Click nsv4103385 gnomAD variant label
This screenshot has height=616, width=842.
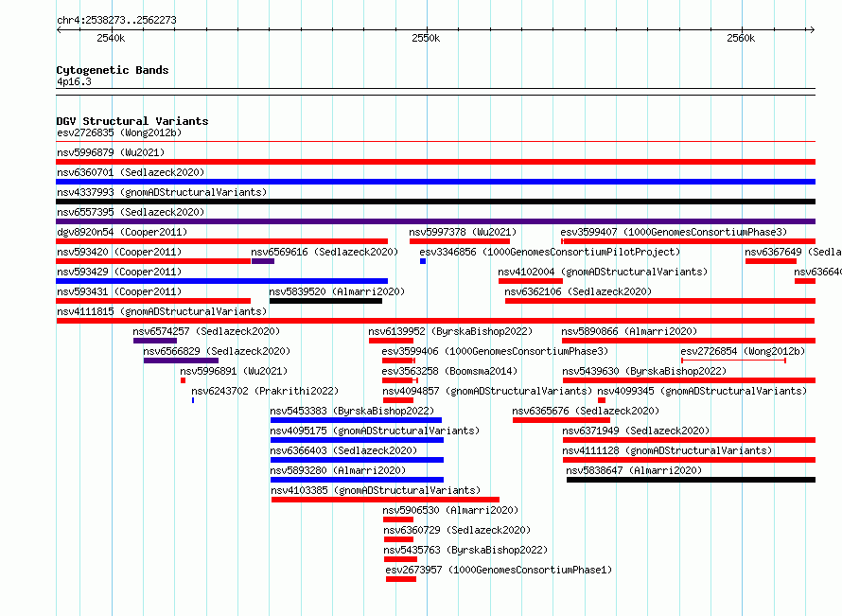[376, 490]
